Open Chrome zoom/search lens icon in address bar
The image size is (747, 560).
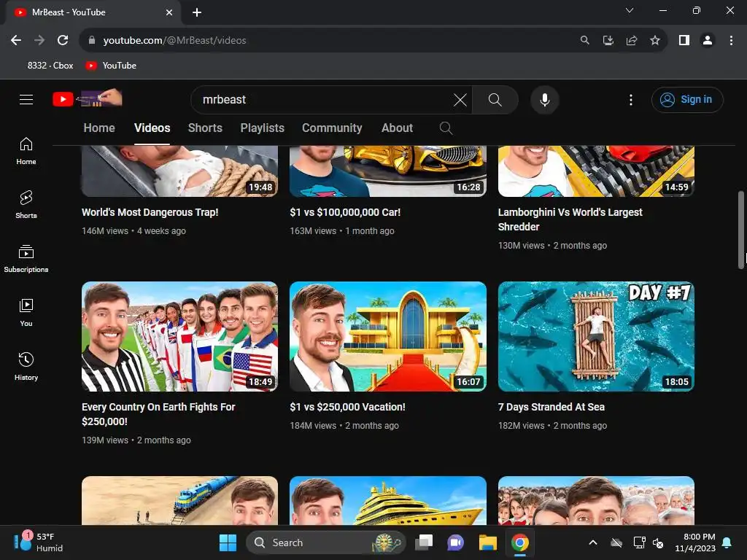[584, 41]
